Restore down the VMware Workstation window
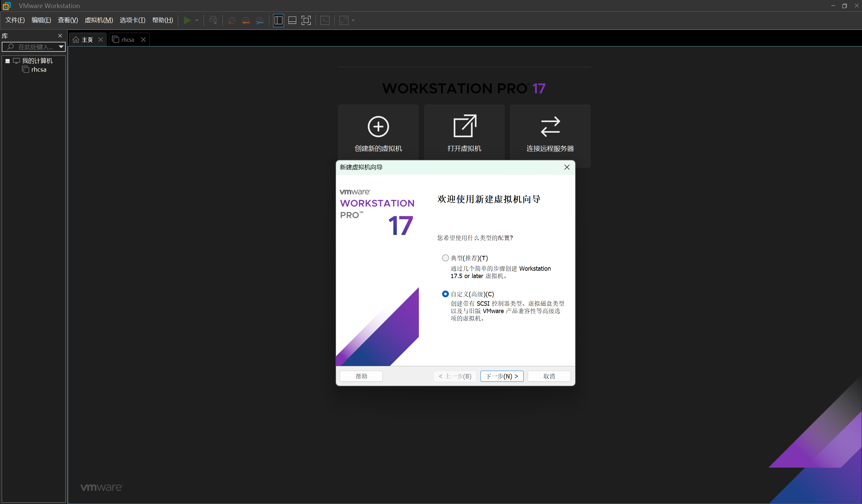 coord(844,6)
